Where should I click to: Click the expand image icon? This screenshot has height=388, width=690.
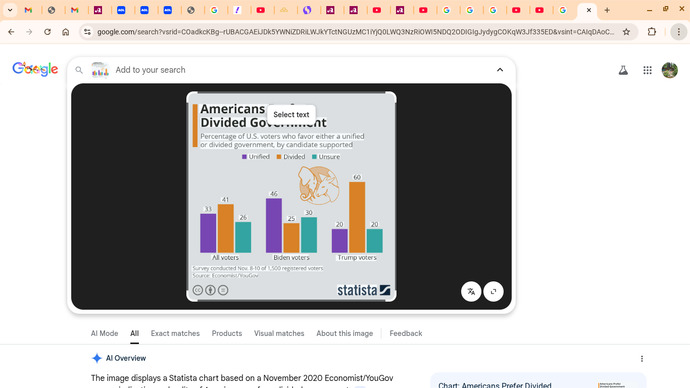493,291
